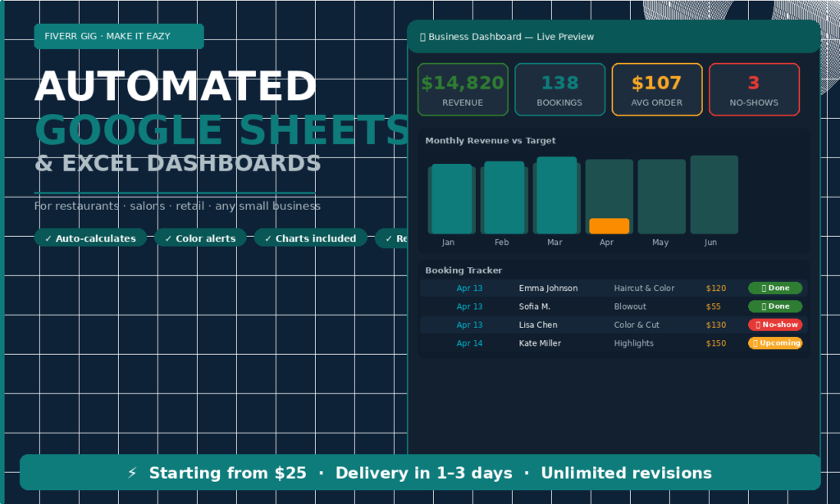Click the Mar revenue bar
840x504 pixels.
tap(557, 195)
